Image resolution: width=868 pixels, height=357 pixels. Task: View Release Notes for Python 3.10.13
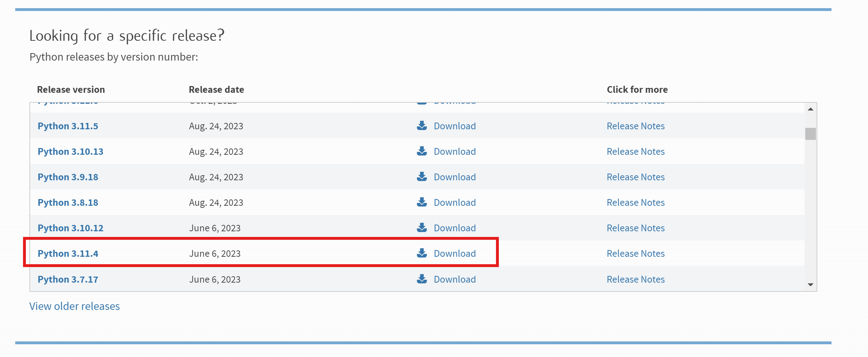(x=636, y=152)
